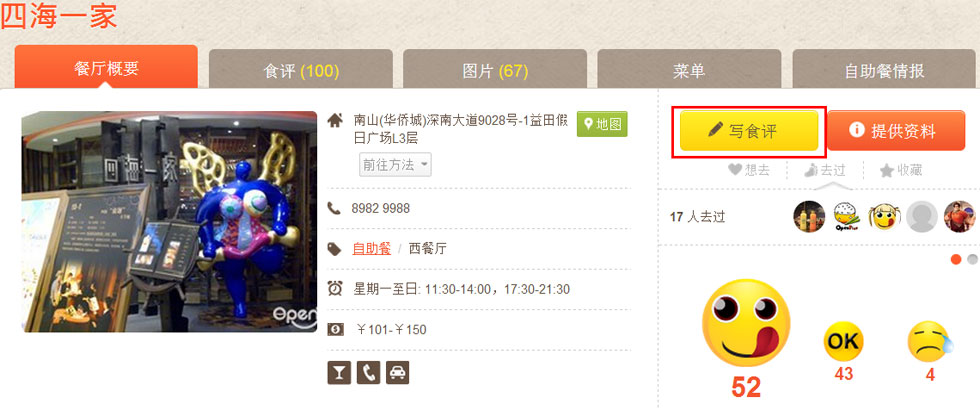The height and width of the screenshot is (410, 980).
Task: Open the 图片 (67) tab
Action: [495, 71]
